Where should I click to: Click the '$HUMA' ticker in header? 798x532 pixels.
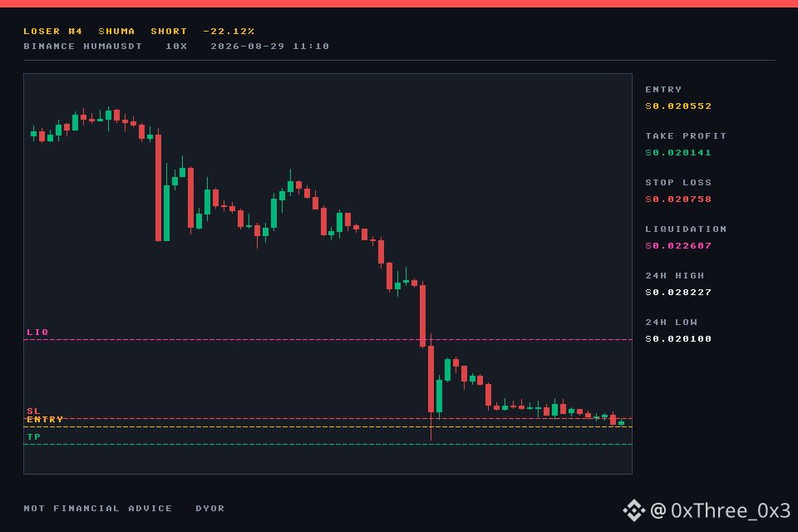116,31
